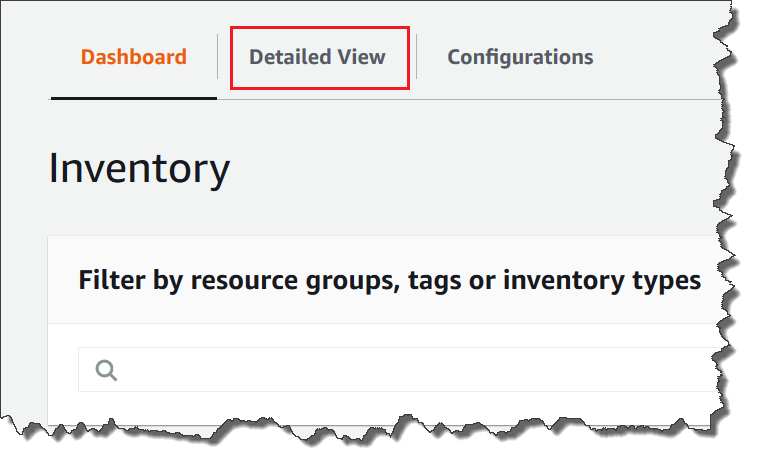Image resolution: width=757 pixels, height=461 pixels.
Task: Select the Dashboard tab
Action: click(133, 57)
